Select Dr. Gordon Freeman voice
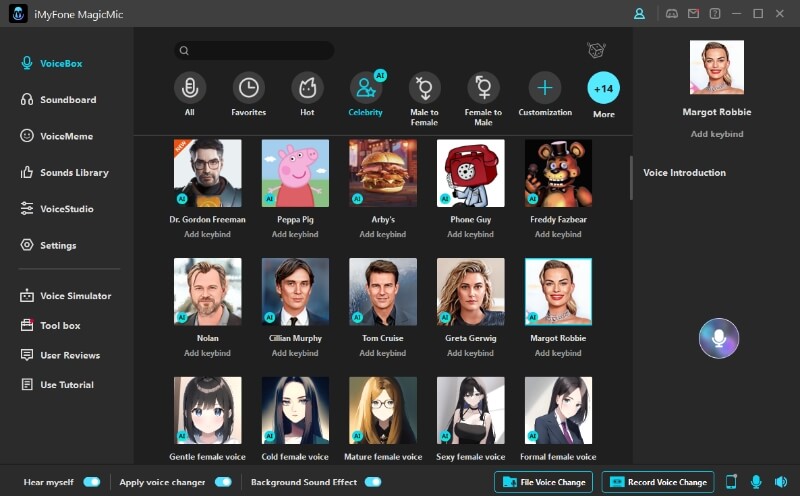 pos(208,173)
